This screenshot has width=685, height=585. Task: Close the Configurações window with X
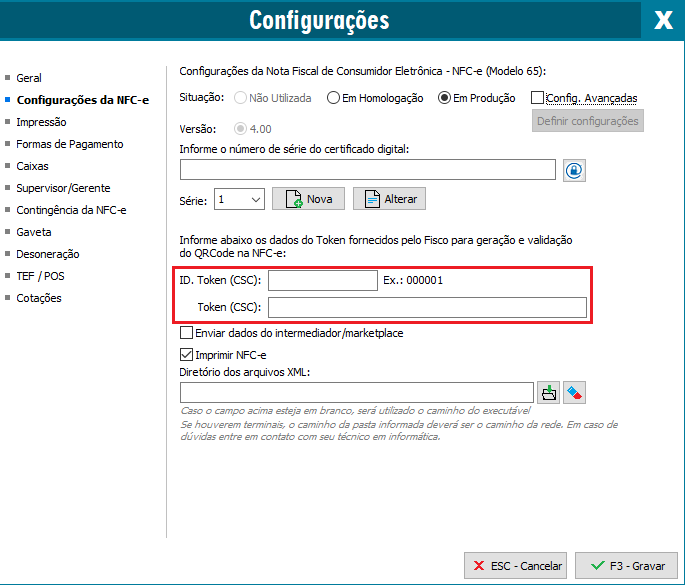662,20
